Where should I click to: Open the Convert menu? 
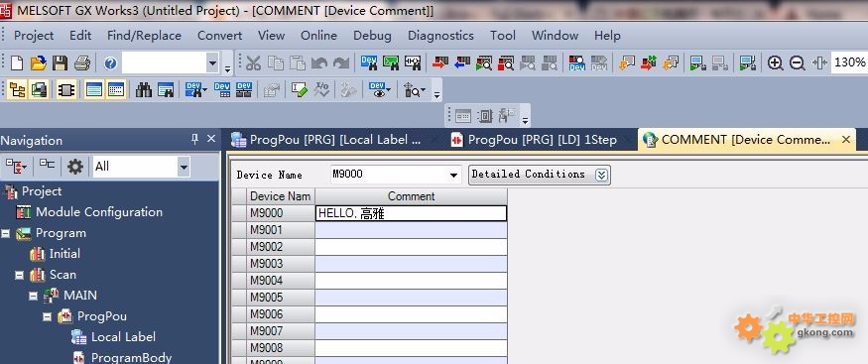point(220,36)
